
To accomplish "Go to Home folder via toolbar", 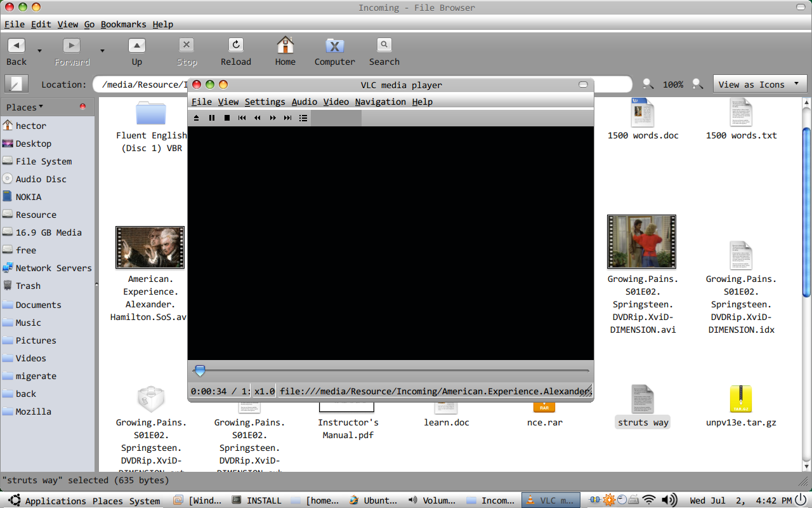I will pyautogui.click(x=285, y=52).
